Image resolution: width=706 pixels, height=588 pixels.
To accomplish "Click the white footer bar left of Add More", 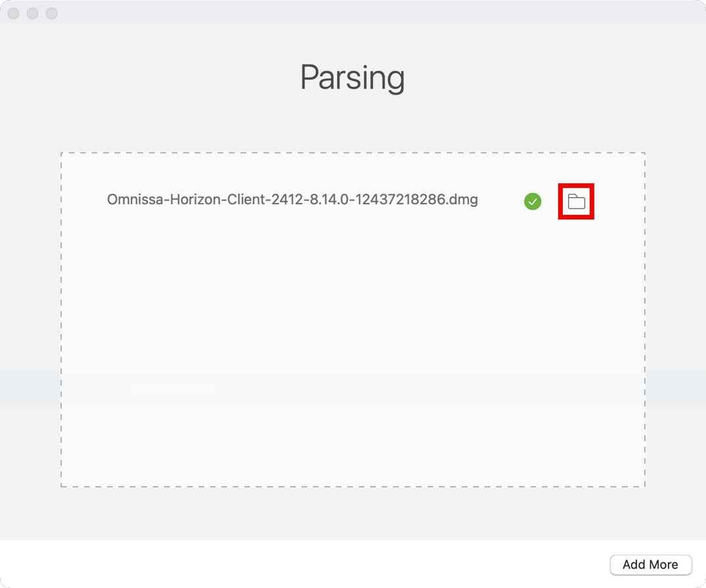I will [x=296, y=564].
